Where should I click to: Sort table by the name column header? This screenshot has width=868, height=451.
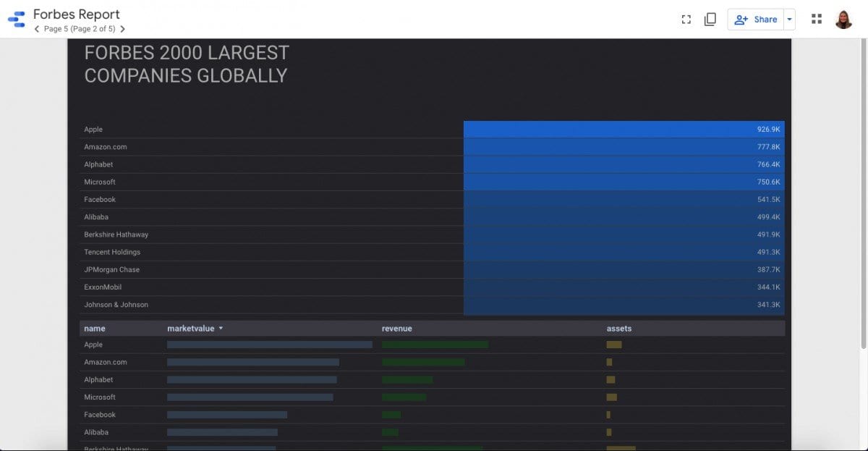coord(95,329)
